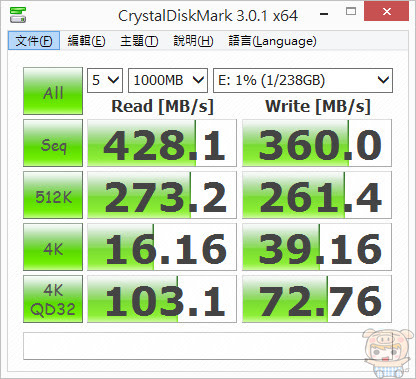416x379 pixels.
Task: Start the 4K random test
Action: 53,247
